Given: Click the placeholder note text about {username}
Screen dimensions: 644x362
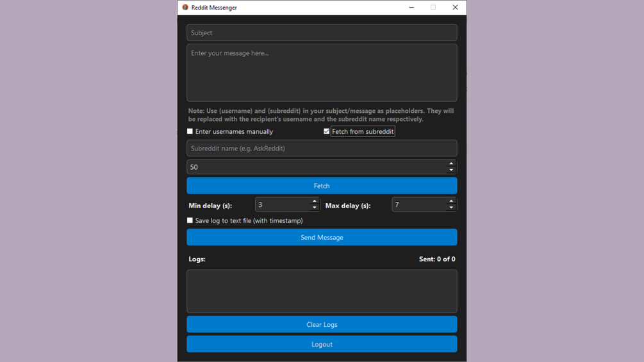Looking at the screenshot, I should [x=321, y=115].
